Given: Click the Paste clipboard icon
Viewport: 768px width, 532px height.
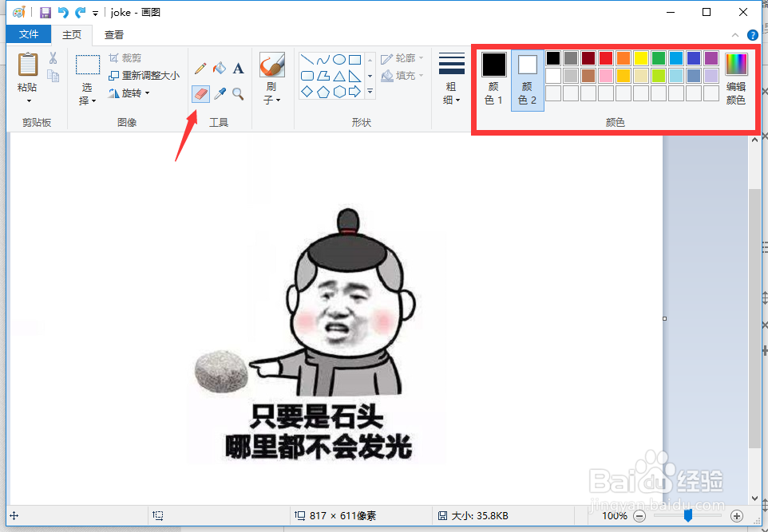Looking at the screenshot, I should coord(27,65).
